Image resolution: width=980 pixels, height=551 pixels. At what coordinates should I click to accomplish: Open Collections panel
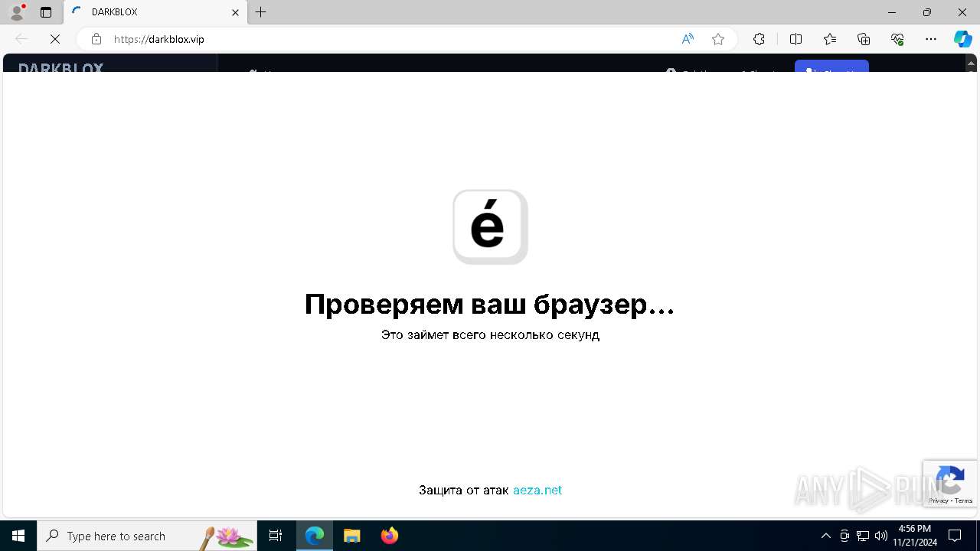(x=864, y=39)
